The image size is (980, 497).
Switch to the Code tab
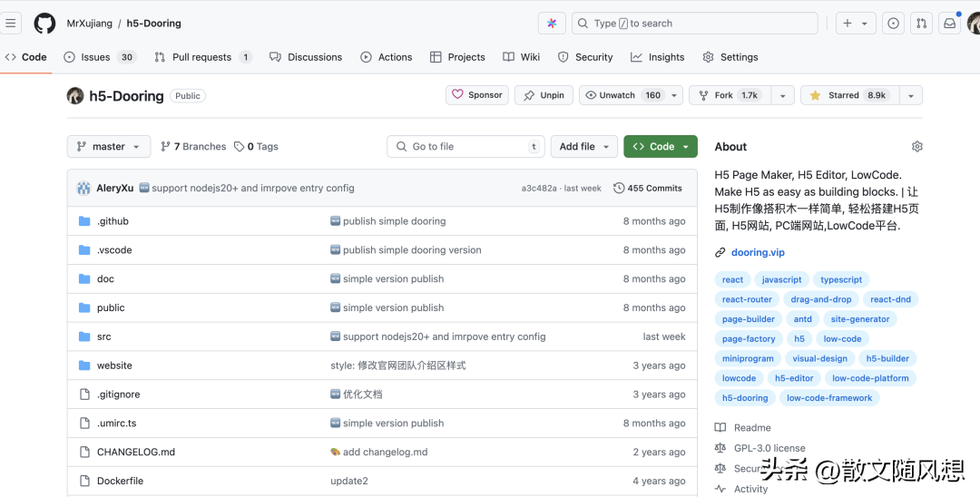26,57
